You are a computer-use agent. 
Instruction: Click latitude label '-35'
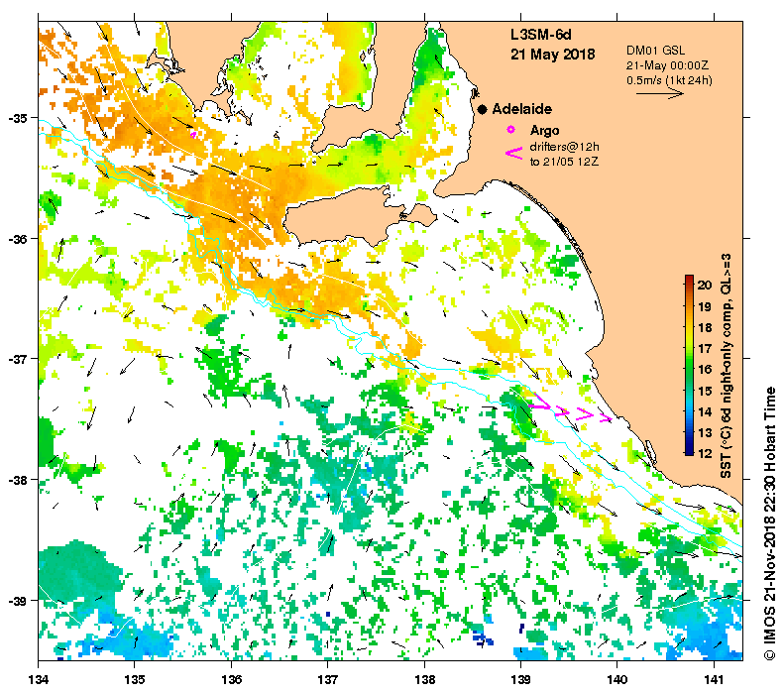pyautogui.click(x=19, y=118)
